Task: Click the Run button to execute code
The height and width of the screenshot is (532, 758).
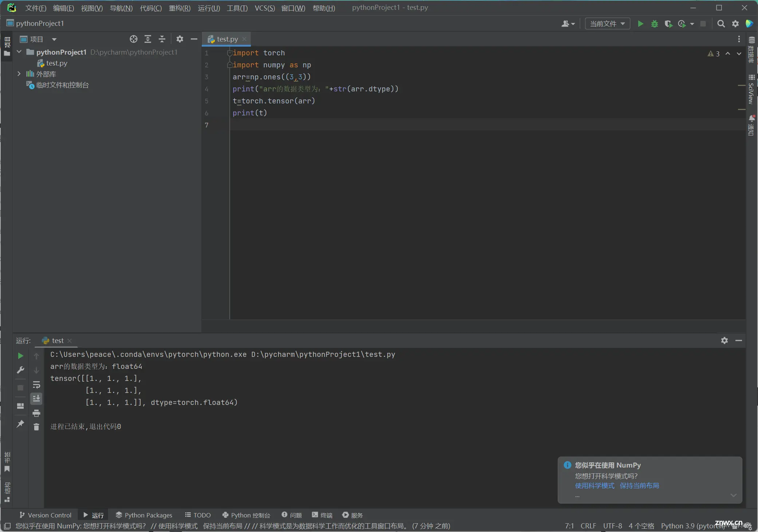Action: coord(640,24)
